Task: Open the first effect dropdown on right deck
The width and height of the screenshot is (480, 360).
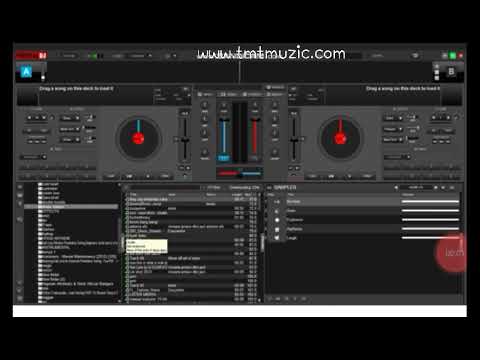Action: (x=393, y=118)
